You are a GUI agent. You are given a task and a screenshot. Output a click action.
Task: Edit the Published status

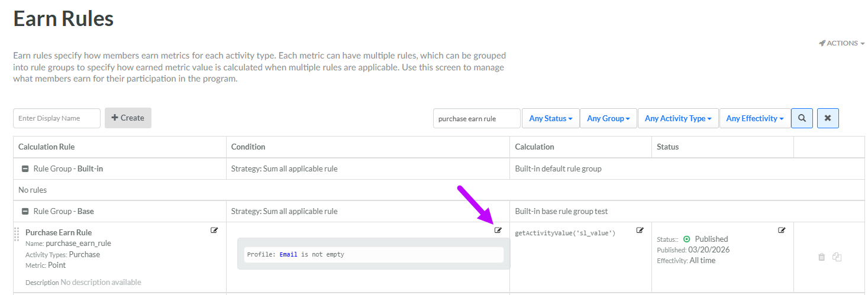click(782, 231)
